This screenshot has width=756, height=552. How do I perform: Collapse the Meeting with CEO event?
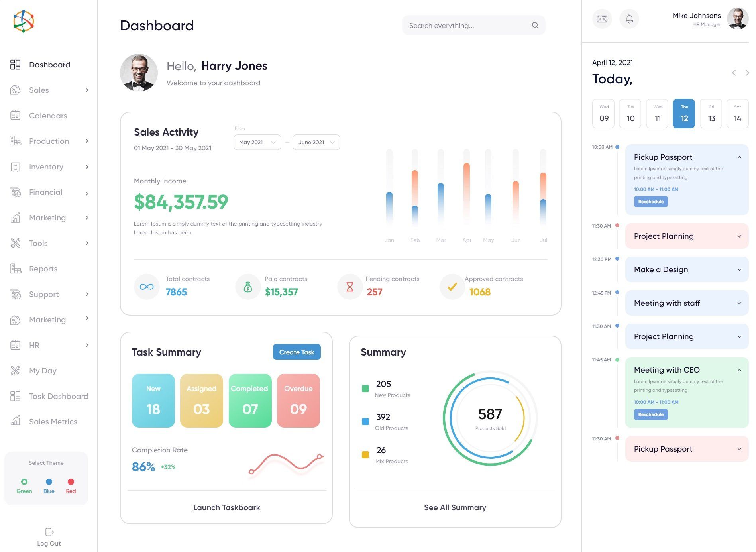(739, 370)
